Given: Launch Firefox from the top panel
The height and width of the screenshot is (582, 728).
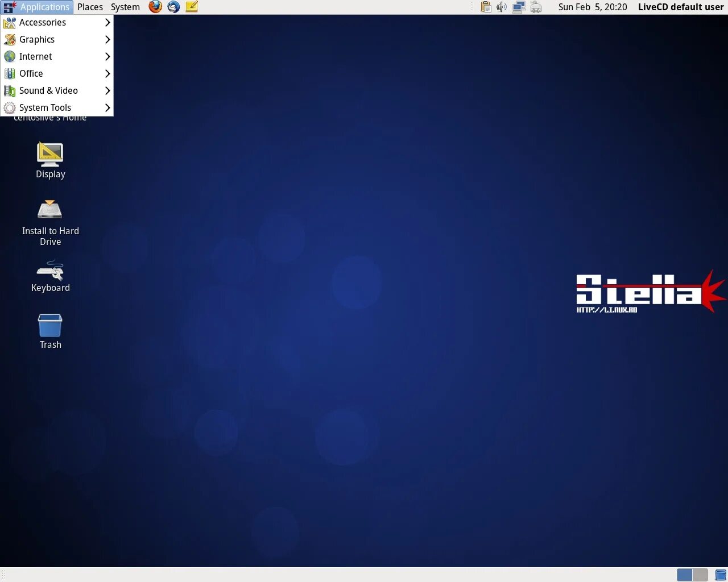Looking at the screenshot, I should [x=155, y=7].
